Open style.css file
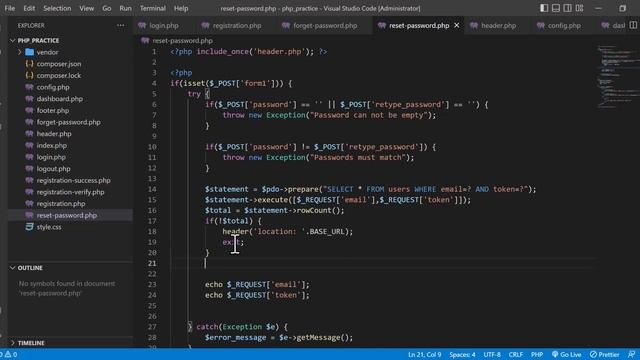Screen dimensions: 640x360 point(49,227)
